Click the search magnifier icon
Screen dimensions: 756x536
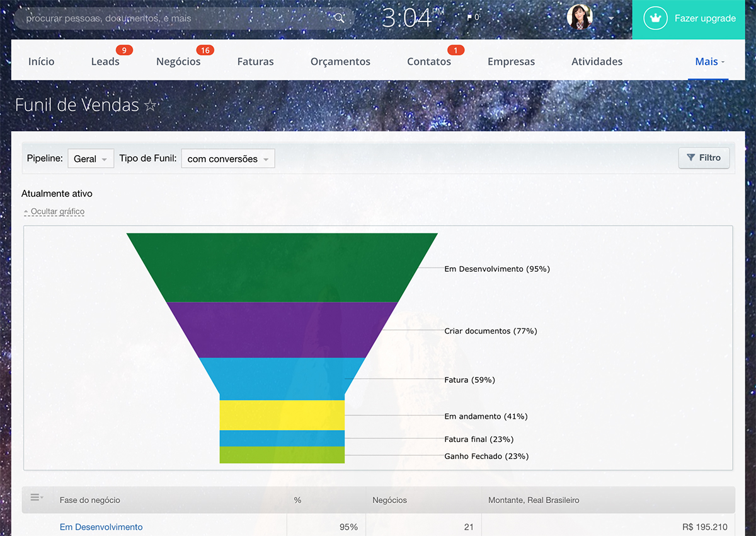(x=340, y=18)
